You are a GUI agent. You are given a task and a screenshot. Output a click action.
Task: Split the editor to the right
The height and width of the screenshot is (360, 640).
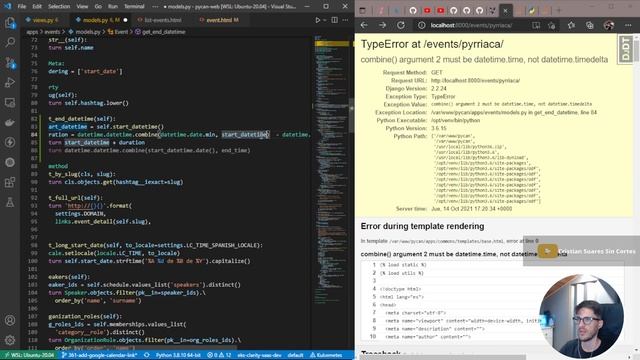(x=334, y=20)
